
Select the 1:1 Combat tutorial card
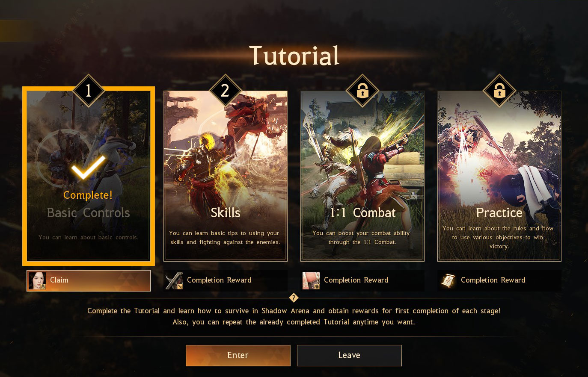click(362, 176)
